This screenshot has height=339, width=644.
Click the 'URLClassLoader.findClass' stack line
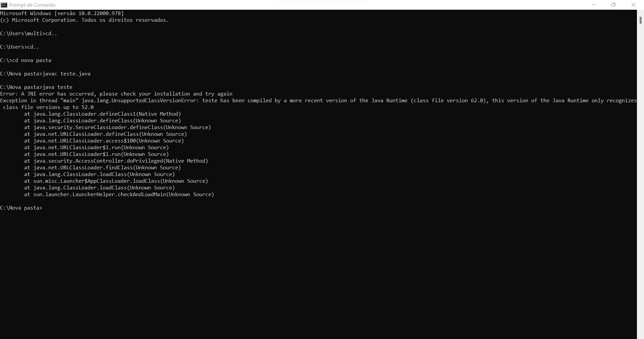pos(103,168)
